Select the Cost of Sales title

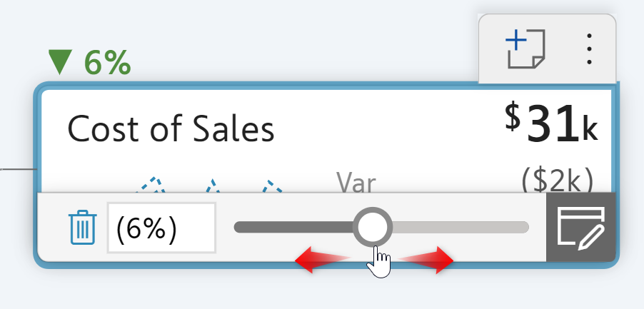(171, 131)
